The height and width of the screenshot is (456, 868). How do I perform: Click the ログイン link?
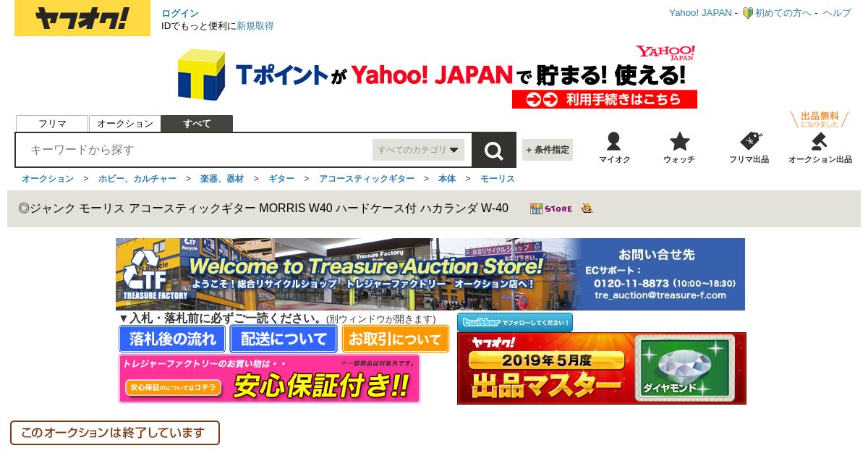click(180, 13)
